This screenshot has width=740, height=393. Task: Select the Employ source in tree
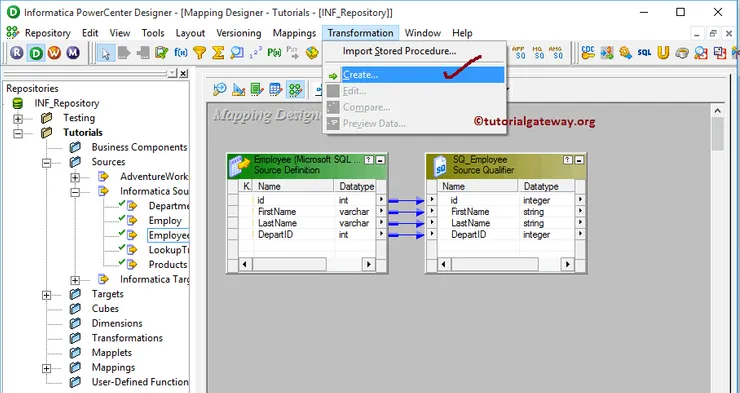(x=165, y=220)
